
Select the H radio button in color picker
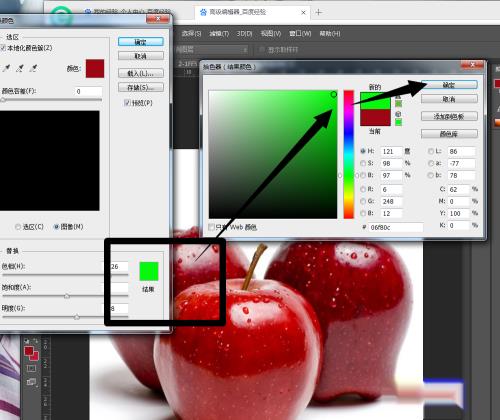[363, 151]
